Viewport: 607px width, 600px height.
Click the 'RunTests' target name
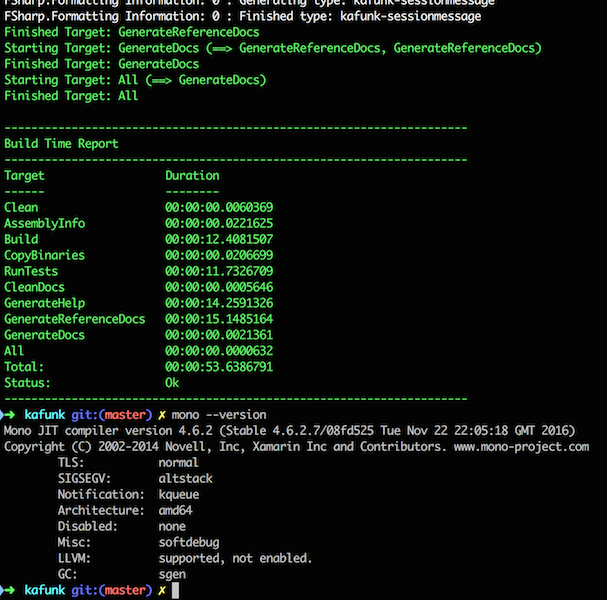pos(31,271)
